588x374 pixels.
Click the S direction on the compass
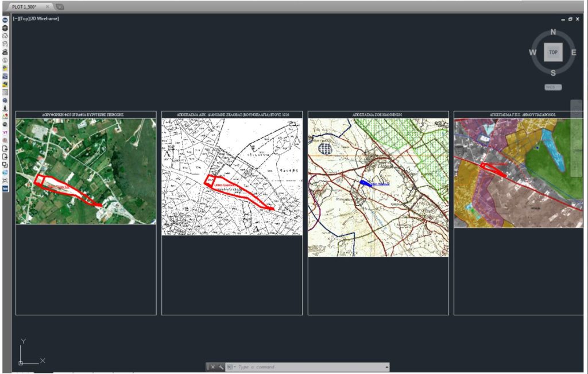[553, 73]
